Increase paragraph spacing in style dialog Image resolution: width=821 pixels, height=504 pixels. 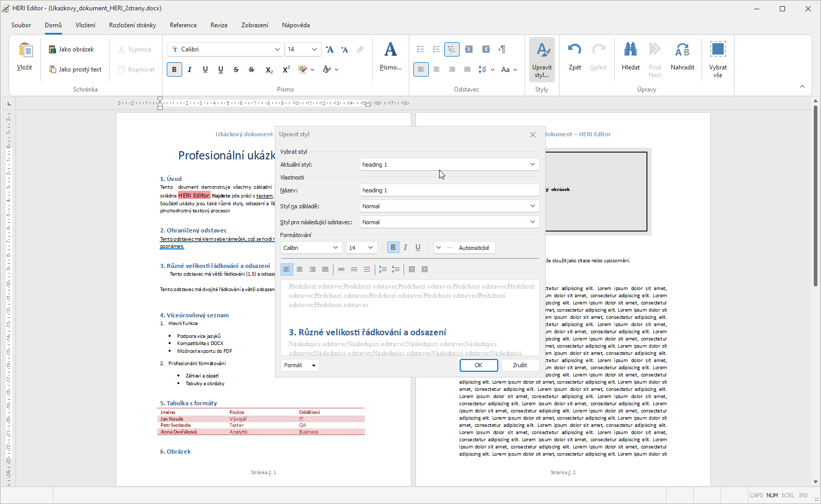pyautogui.click(x=382, y=269)
